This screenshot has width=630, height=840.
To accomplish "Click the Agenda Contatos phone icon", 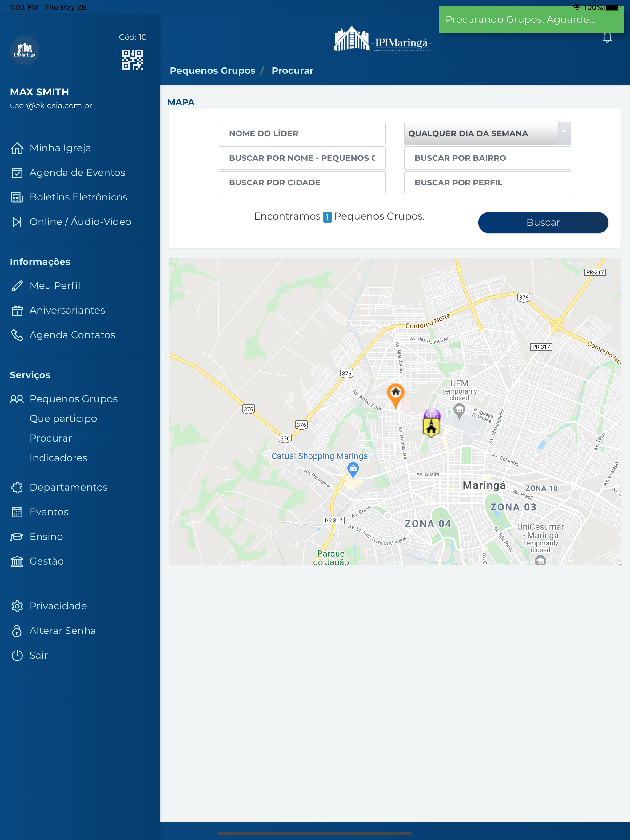I will click(17, 335).
